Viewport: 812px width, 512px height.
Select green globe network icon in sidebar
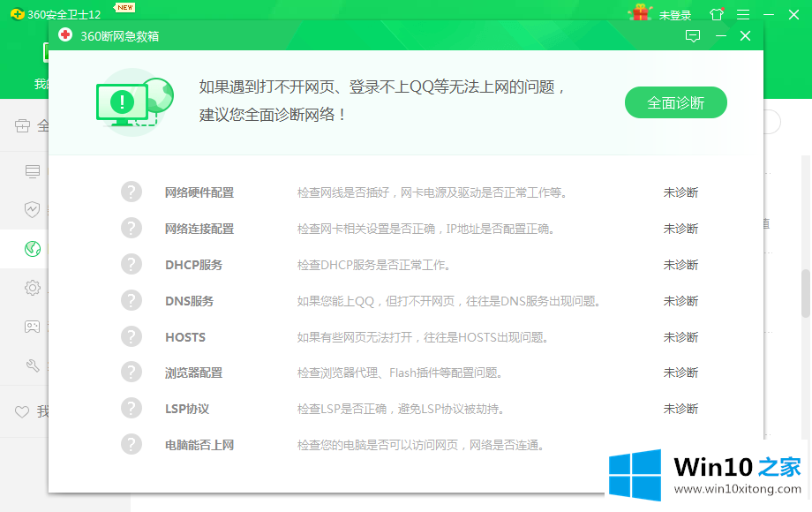click(x=33, y=248)
